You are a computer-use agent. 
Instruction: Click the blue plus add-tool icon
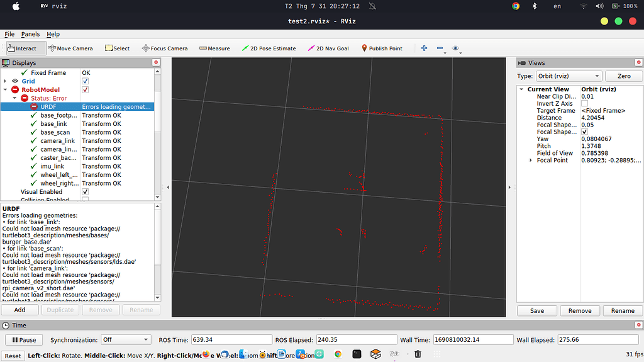(x=425, y=48)
